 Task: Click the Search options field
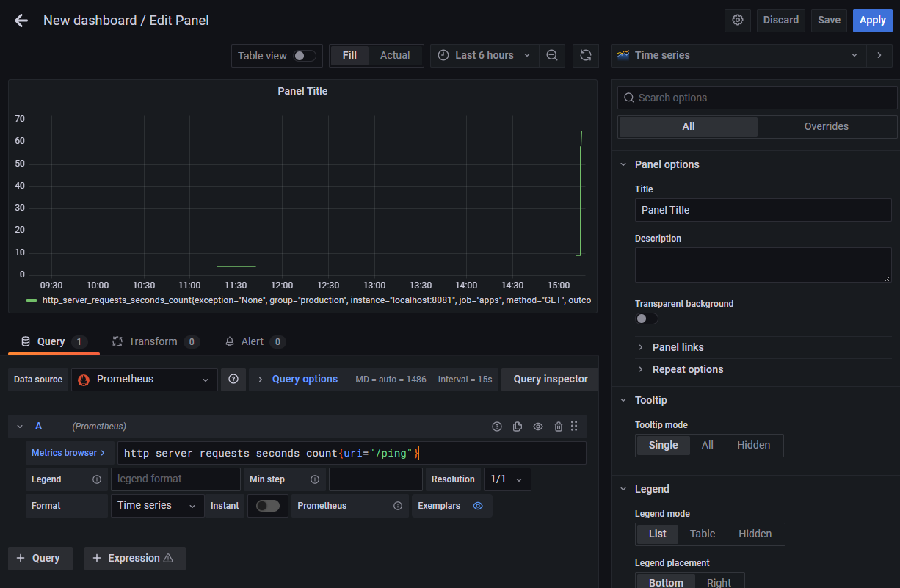coord(757,98)
